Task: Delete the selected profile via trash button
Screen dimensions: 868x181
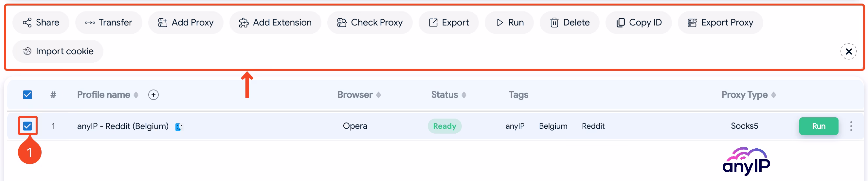Action: tap(569, 23)
